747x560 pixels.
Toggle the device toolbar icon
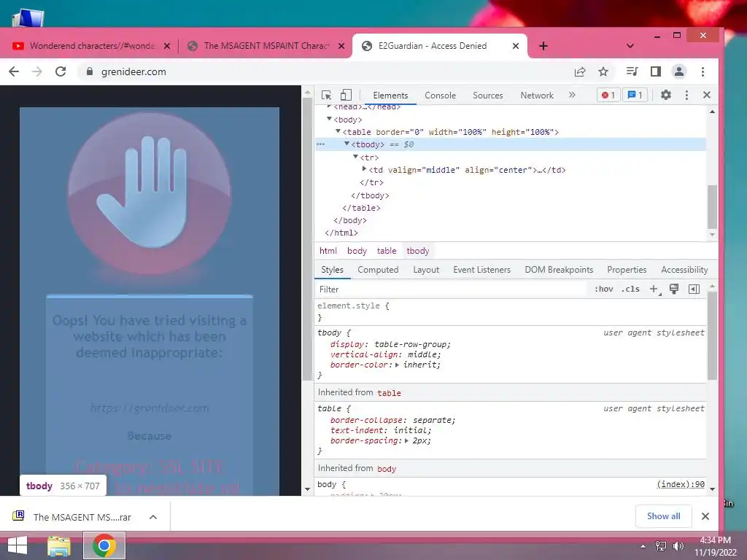click(x=347, y=96)
